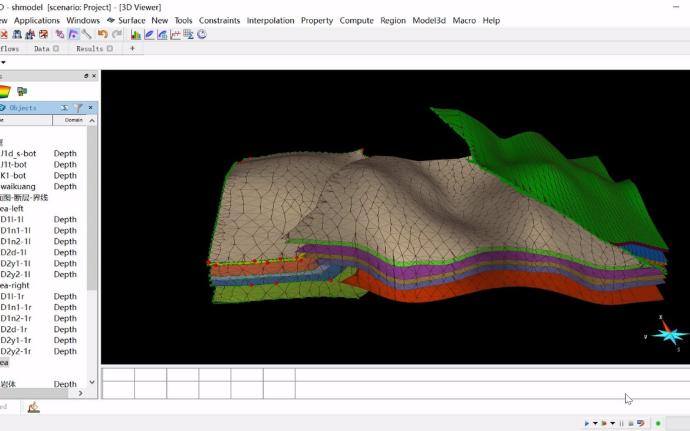Image resolution: width=690 pixels, height=431 pixels.
Task: Click the green status indicator dot
Action: tap(658, 424)
